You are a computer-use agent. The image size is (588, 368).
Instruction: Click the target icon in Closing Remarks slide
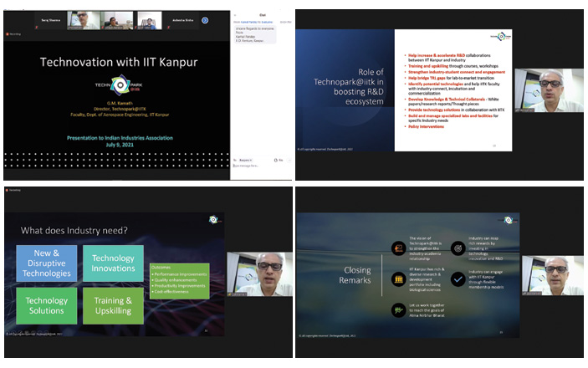pos(459,248)
